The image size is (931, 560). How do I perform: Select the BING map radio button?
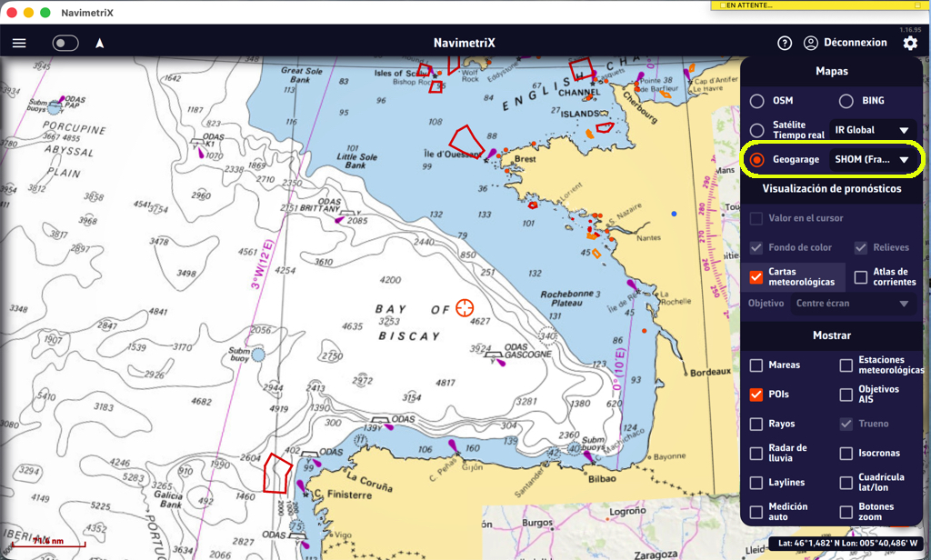tap(846, 101)
